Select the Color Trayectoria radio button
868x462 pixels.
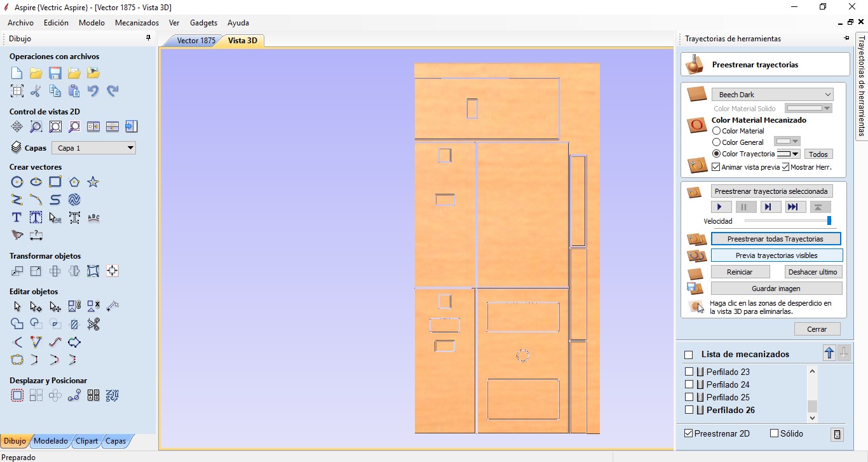[716, 154]
